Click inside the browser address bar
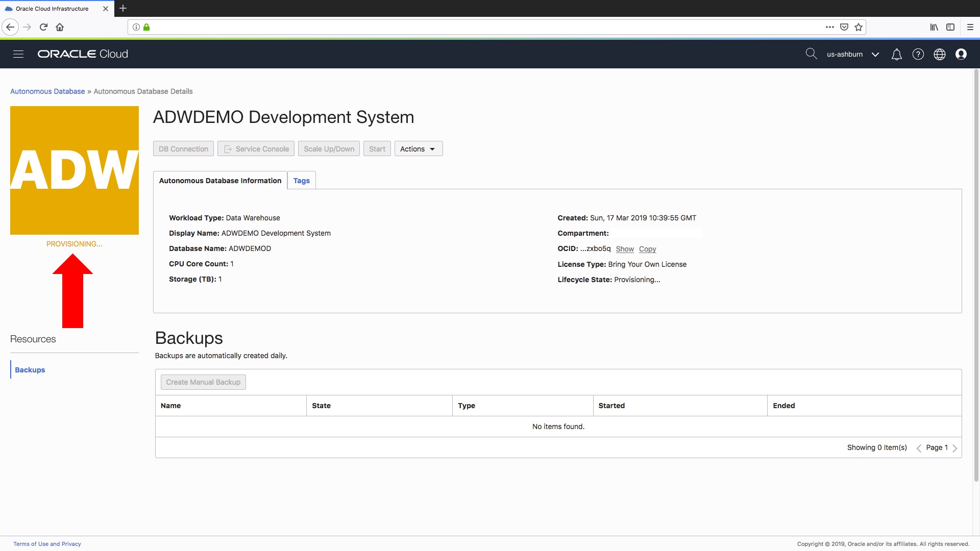 pos(459,27)
